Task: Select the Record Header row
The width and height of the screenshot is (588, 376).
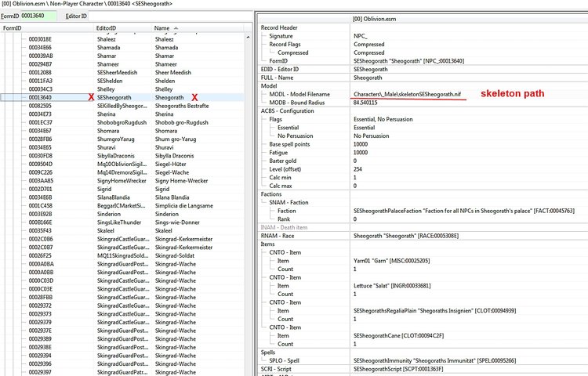Action: pos(423,27)
